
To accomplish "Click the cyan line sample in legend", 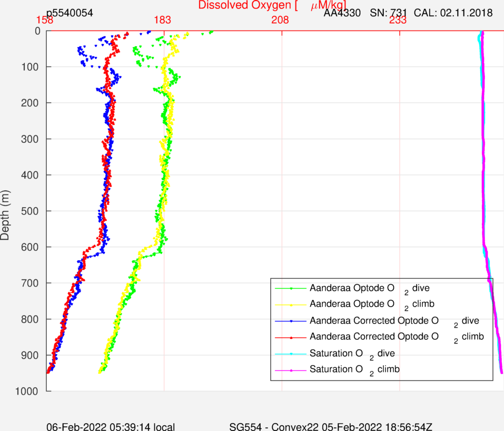I will 291,354.
